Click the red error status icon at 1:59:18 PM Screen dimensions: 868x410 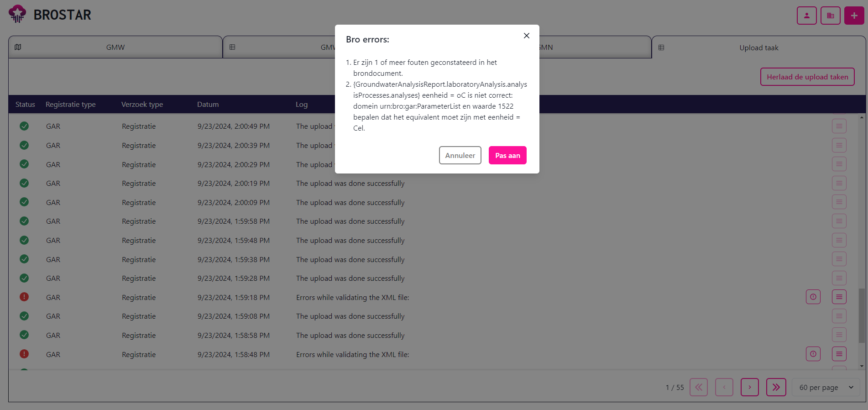coord(24,297)
